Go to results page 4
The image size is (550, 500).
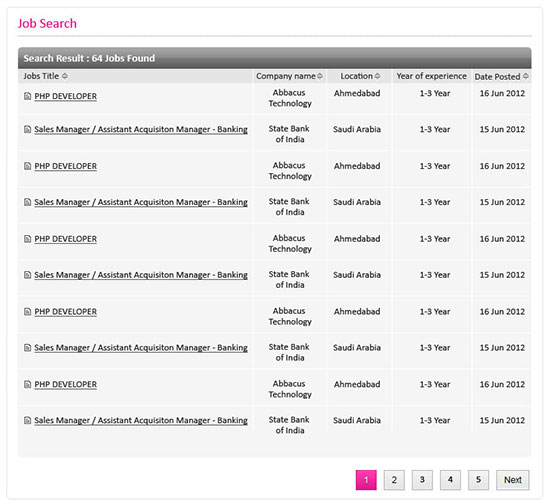click(x=450, y=480)
